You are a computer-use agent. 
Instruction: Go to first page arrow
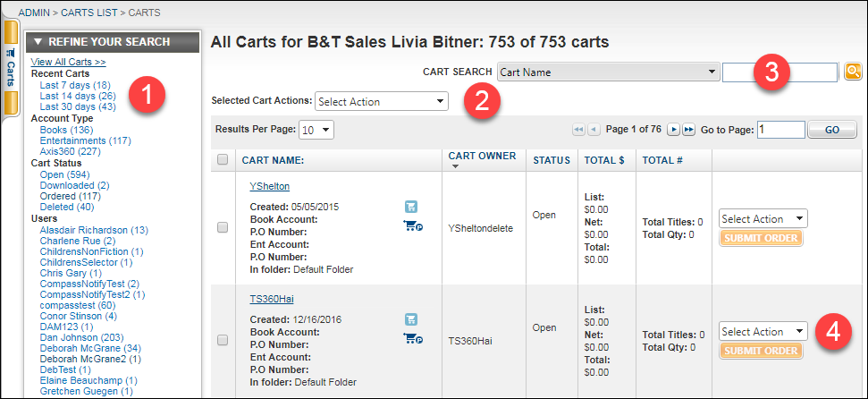tap(578, 130)
